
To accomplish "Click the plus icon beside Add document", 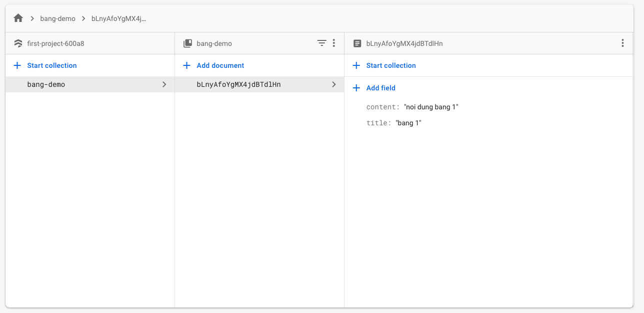I will tap(187, 65).
